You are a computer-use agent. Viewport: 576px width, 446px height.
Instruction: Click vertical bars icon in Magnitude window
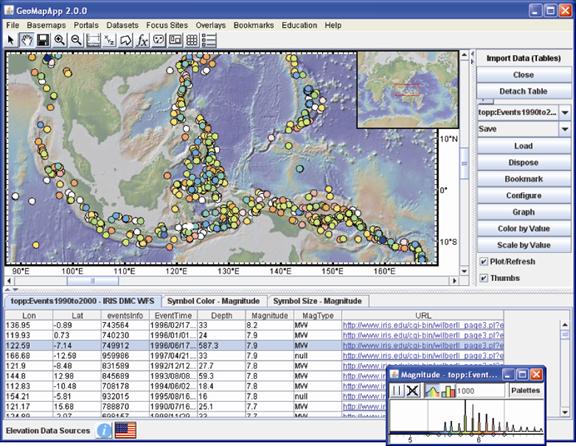[397, 391]
